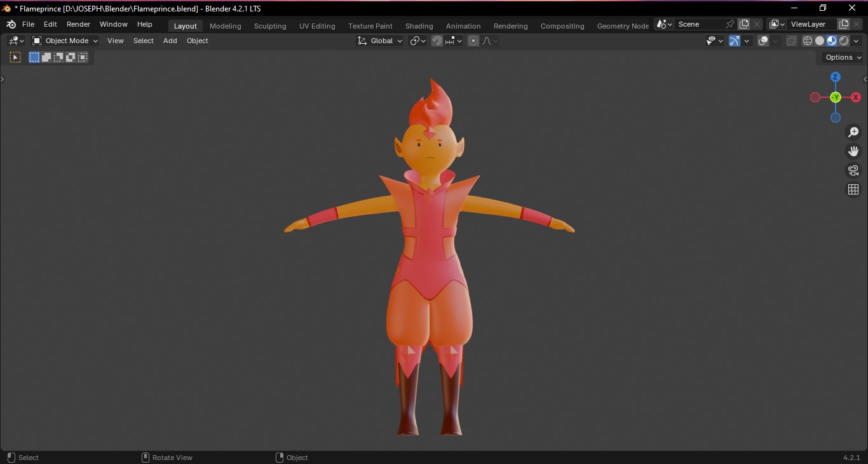Open the viewport Select menu
The width and height of the screenshot is (868, 464).
(x=144, y=41)
